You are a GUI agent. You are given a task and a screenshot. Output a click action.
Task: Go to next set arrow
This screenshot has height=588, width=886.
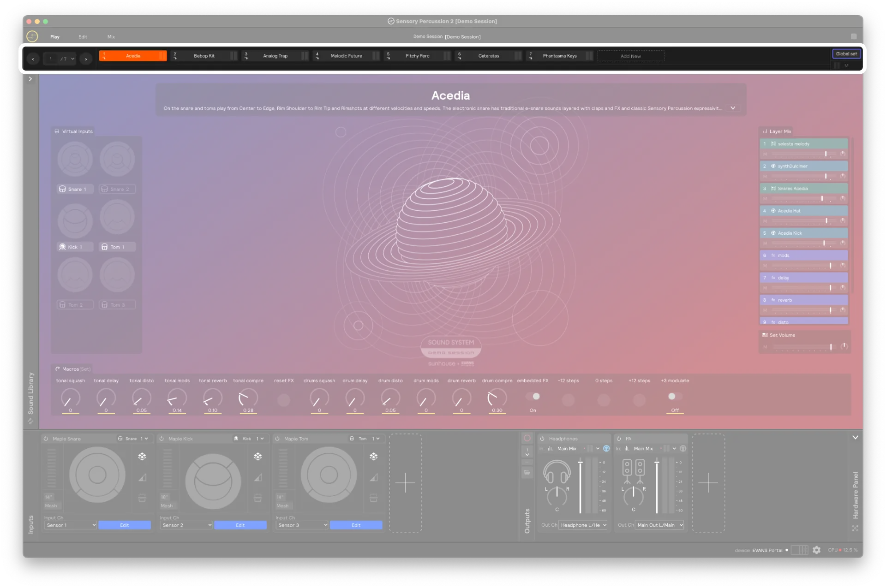click(86, 59)
